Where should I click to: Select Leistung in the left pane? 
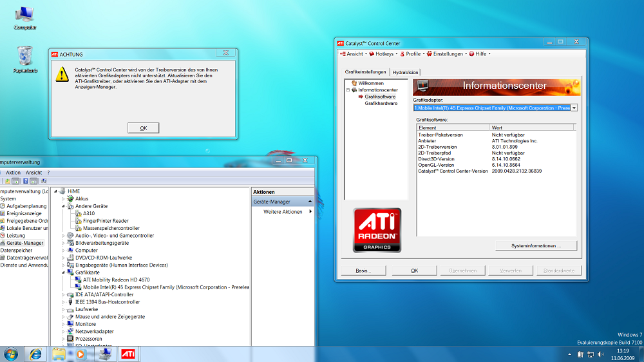pyautogui.click(x=15, y=236)
